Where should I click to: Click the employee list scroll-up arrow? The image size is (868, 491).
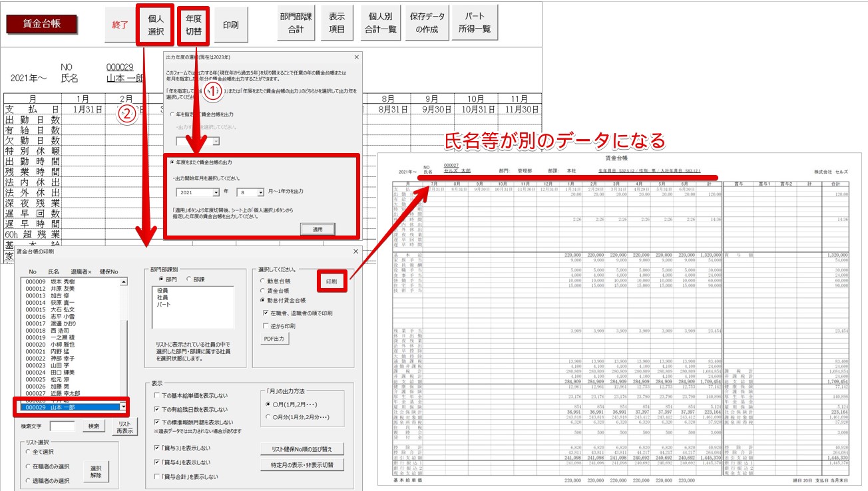(x=123, y=282)
